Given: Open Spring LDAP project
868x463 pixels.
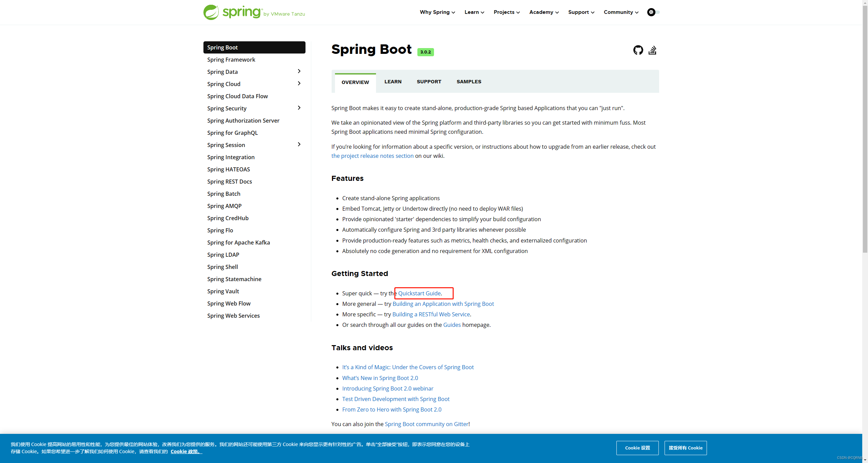Looking at the screenshot, I should coord(223,255).
